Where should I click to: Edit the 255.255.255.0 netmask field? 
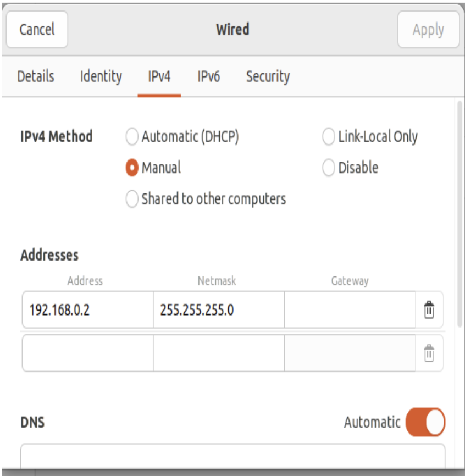219,309
